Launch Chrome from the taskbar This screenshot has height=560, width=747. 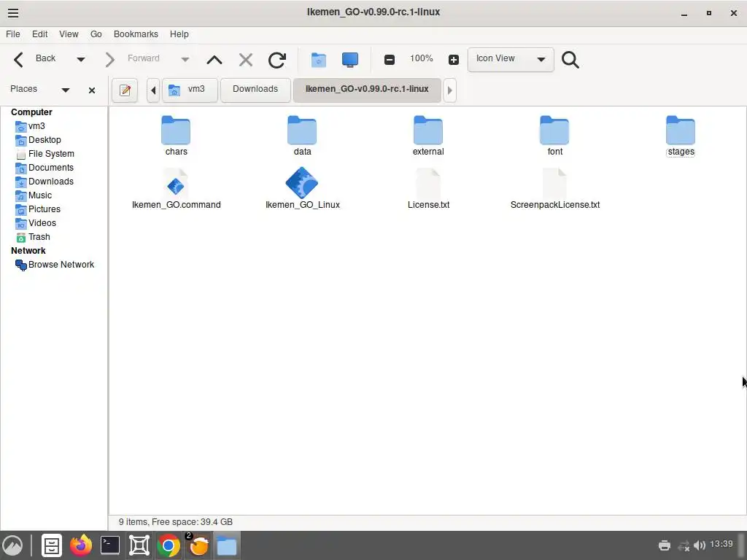(169, 545)
